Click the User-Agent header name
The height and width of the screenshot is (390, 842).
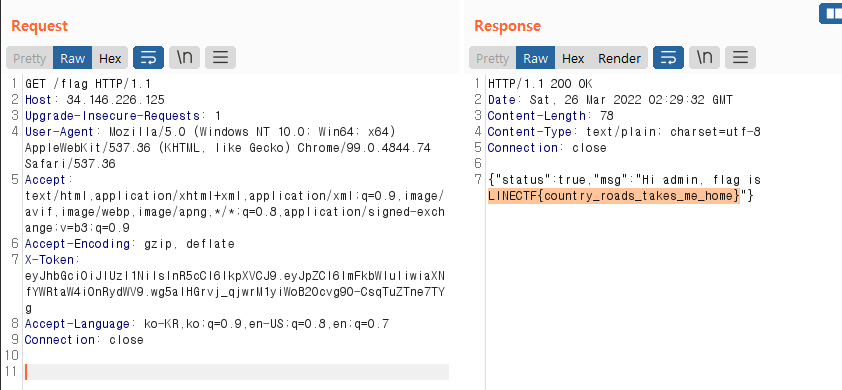(59, 132)
